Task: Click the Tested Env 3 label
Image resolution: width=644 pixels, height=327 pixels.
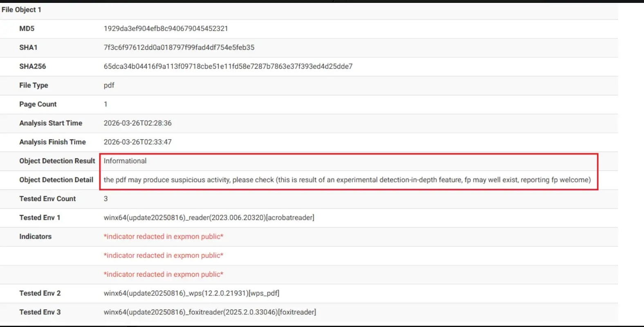Action: click(40, 312)
